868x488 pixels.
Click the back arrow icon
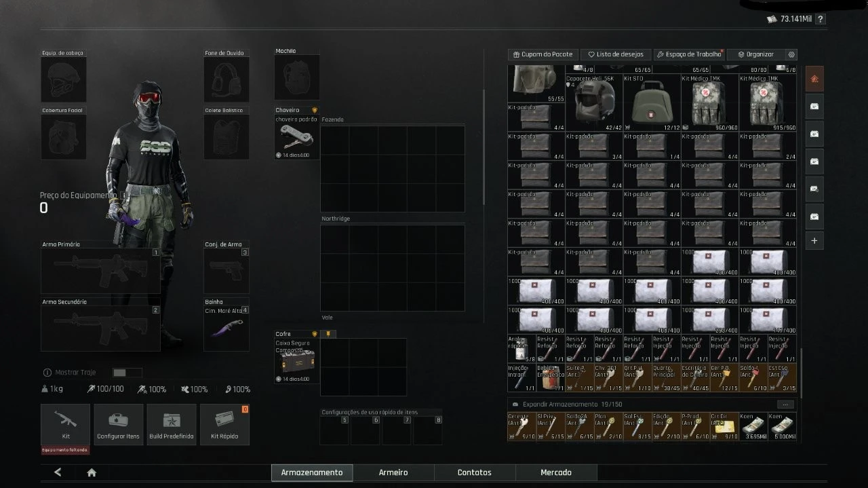(x=58, y=472)
